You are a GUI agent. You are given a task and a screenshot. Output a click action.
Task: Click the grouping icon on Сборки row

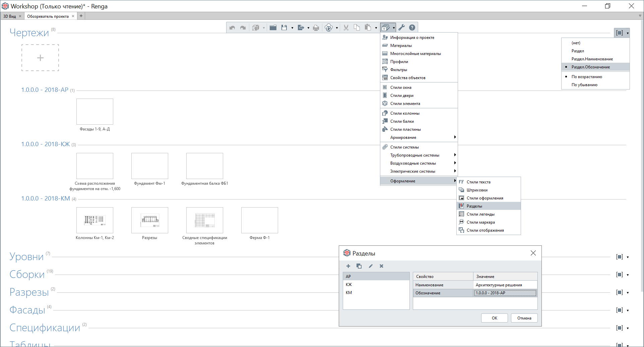(x=620, y=275)
